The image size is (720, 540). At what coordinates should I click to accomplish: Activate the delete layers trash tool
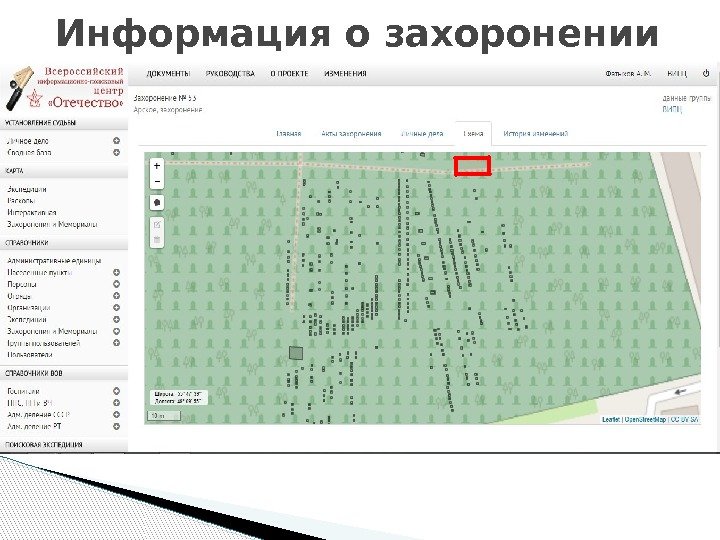tap(157, 240)
